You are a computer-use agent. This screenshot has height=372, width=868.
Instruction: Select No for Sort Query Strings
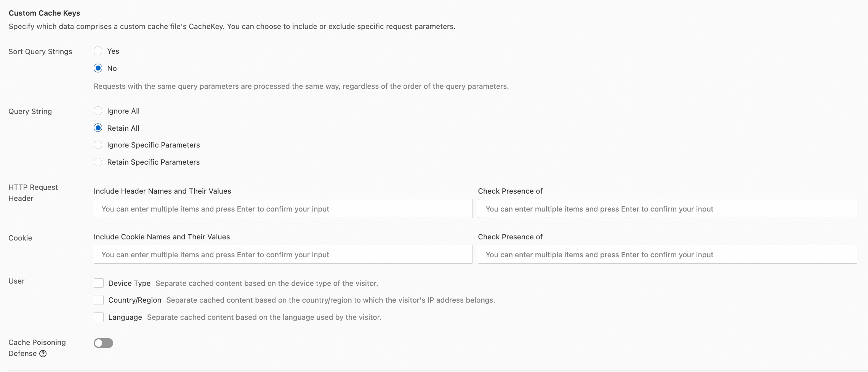click(x=98, y=68)
